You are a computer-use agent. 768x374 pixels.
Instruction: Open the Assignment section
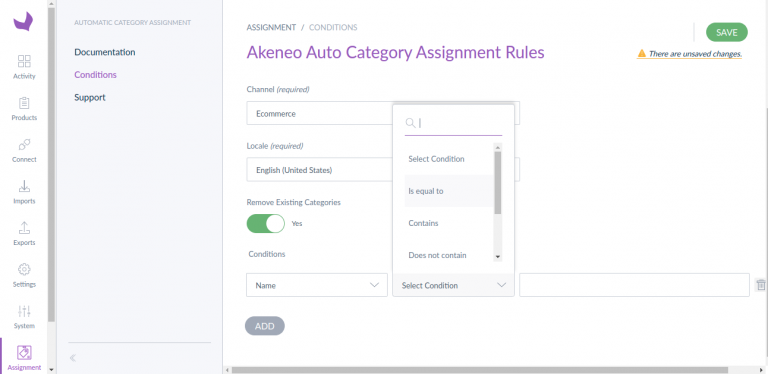pyautogui.click(x=24, y=358)
